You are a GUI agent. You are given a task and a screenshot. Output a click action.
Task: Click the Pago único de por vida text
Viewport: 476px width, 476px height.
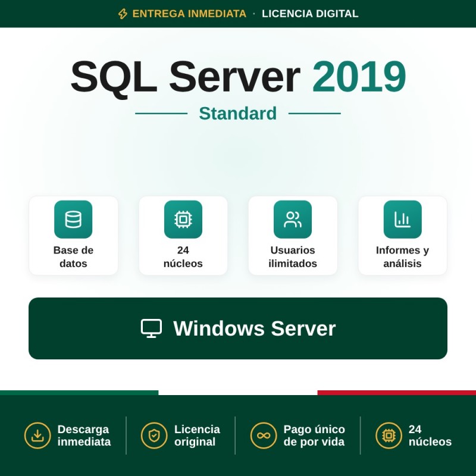[x=314, y=436]
